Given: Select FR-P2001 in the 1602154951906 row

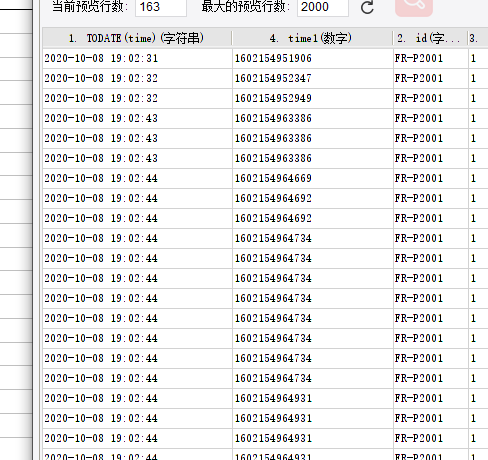Looking at the screenshot, I should pyautogui.click(x=431, y=59).
